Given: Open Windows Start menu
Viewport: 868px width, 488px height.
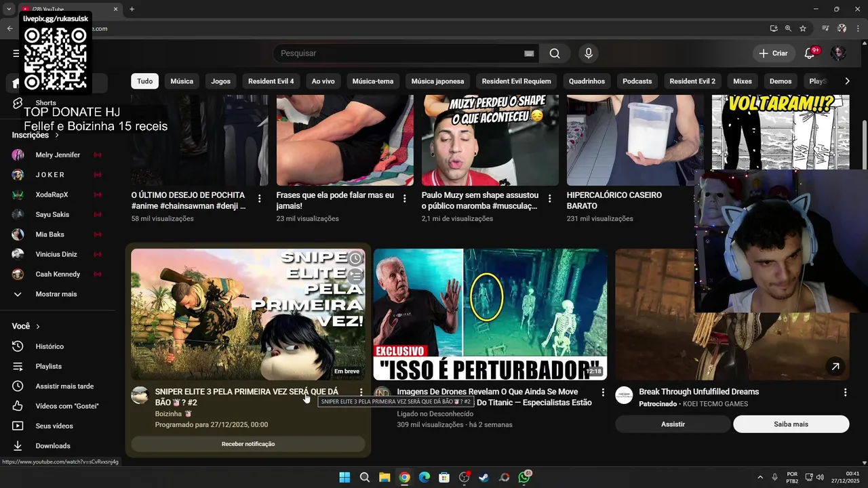Looking at the screenshot, I should click(344, 477).
